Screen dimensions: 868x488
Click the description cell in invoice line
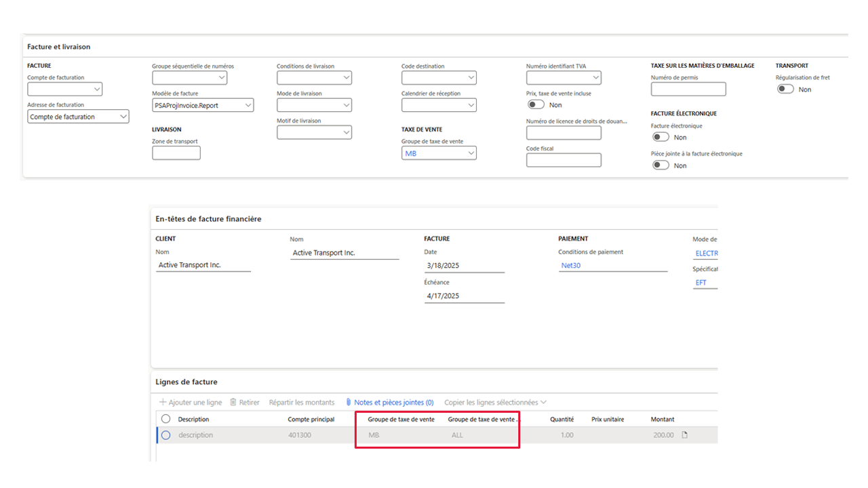(x=195, y=435)
